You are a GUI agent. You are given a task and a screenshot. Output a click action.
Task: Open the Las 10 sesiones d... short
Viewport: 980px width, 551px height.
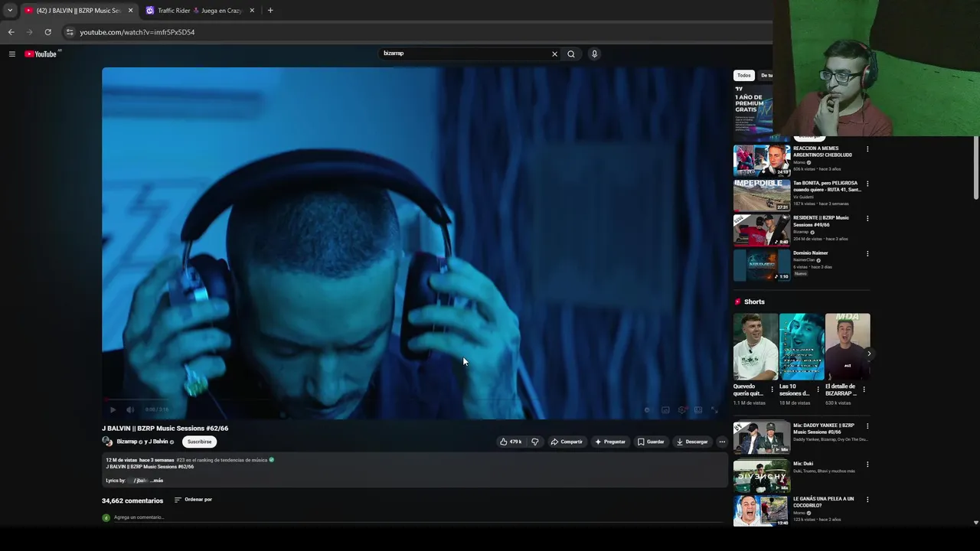click(x=802, y=347)
